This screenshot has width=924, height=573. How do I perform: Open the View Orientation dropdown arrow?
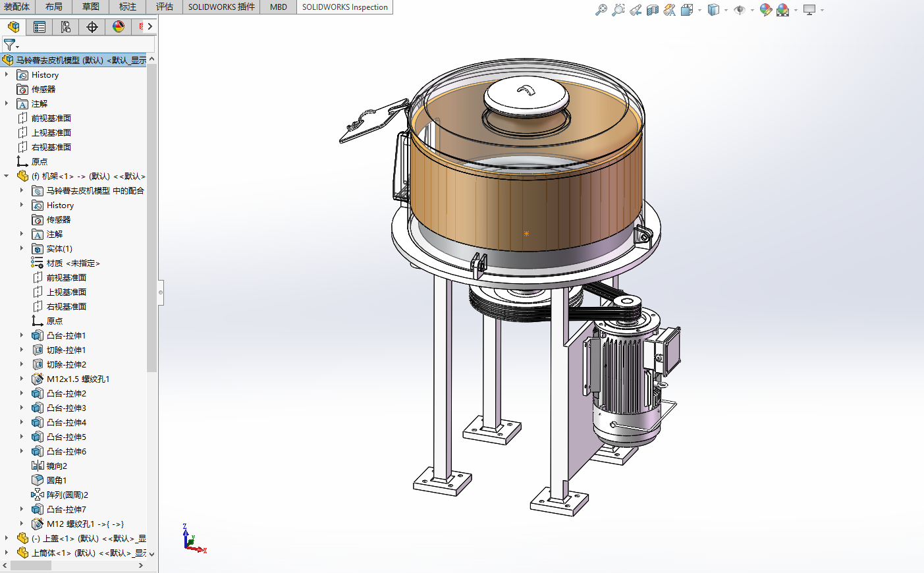699,10
